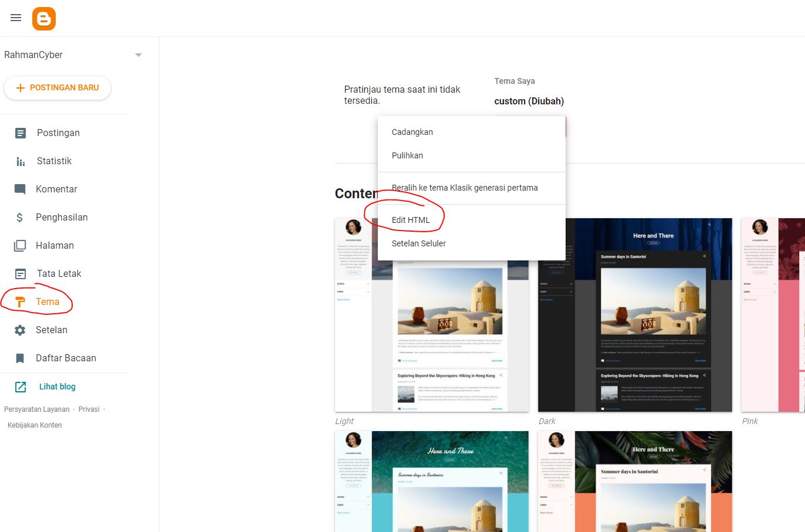
Task: Choose Setelan Seluler from the menu
Action: (472, 244)
